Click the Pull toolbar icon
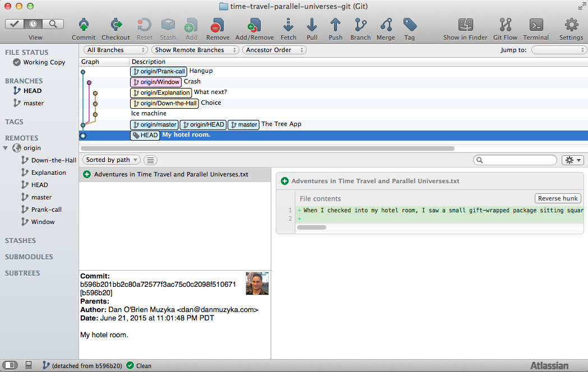Viewport: 588px width, 372px height. point(312,25)
